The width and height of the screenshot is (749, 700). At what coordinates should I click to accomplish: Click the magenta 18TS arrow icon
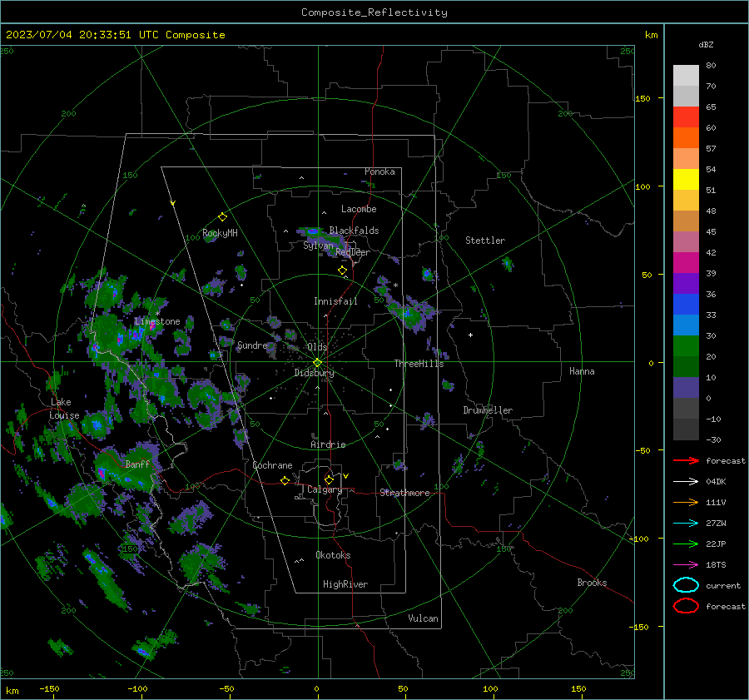pyautogui.click(x=686, y=565)
